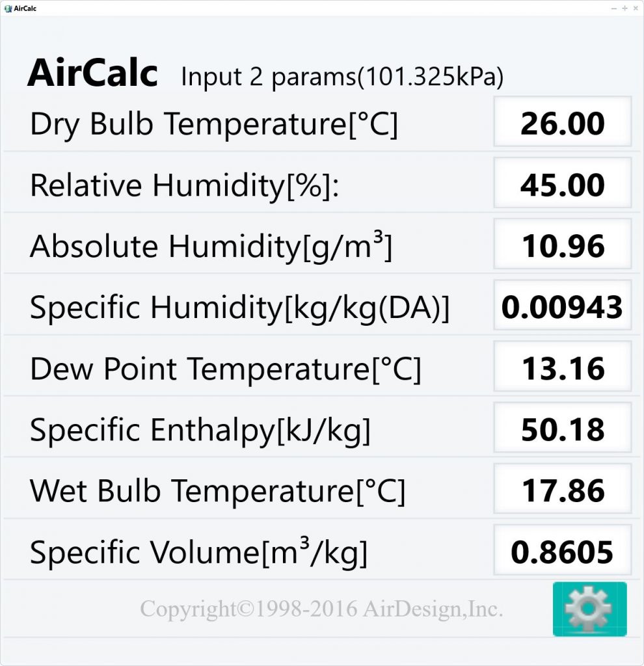The height and width of the screenshot is (666, 644).
Task: Click the Dew Point Temperature label
Action: (x=224, y=367)
